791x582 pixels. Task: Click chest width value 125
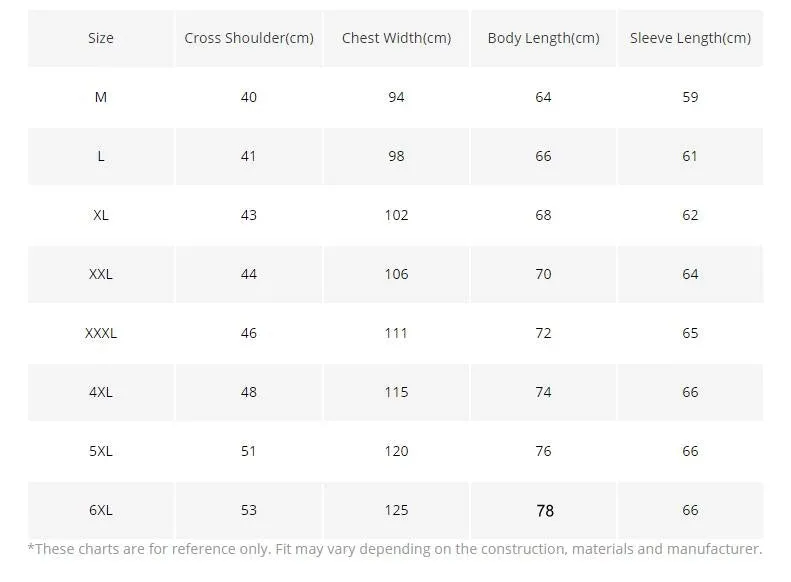click(x=397, y=510)
